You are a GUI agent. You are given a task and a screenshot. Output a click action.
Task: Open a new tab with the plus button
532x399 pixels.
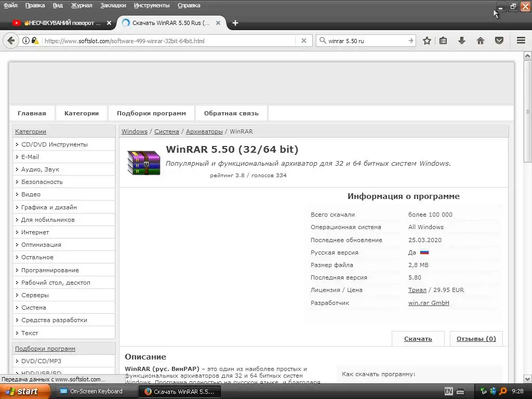pyautogui.click(x=235, y=23)
